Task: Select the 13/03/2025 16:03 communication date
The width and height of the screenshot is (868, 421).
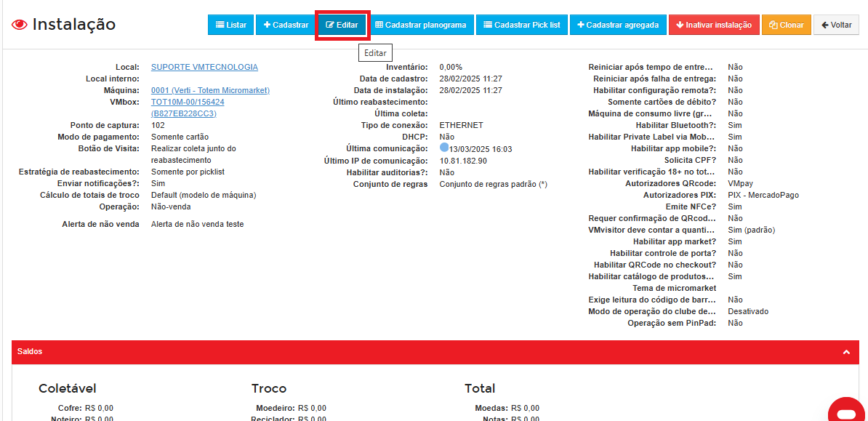Action: pyautogui.click(x=481, y=149)
